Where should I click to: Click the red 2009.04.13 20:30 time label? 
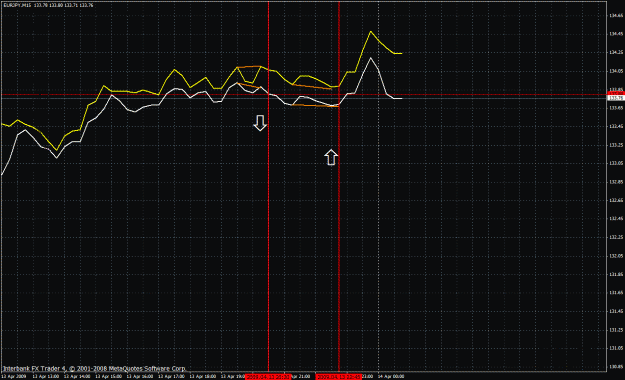pos(267,376)
